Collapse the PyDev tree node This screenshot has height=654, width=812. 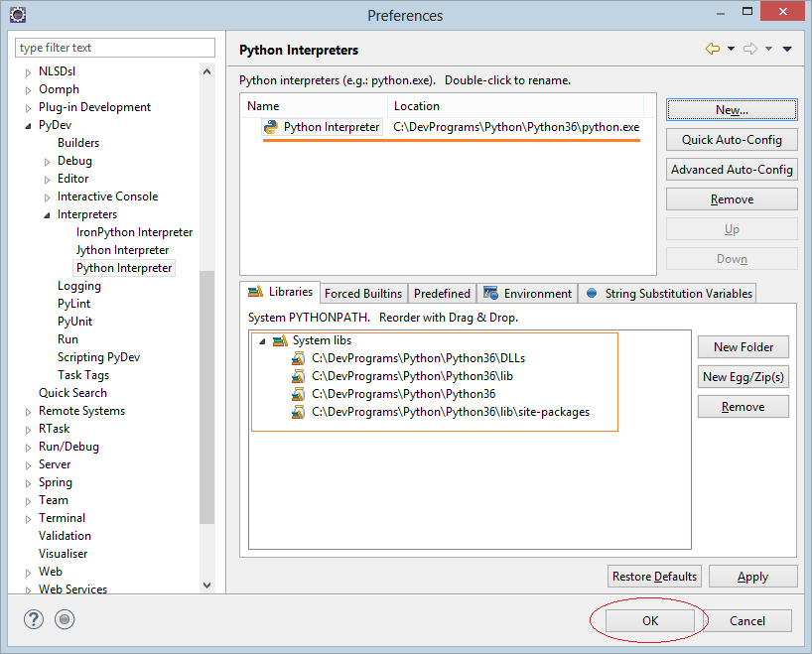tap(28, 126)
